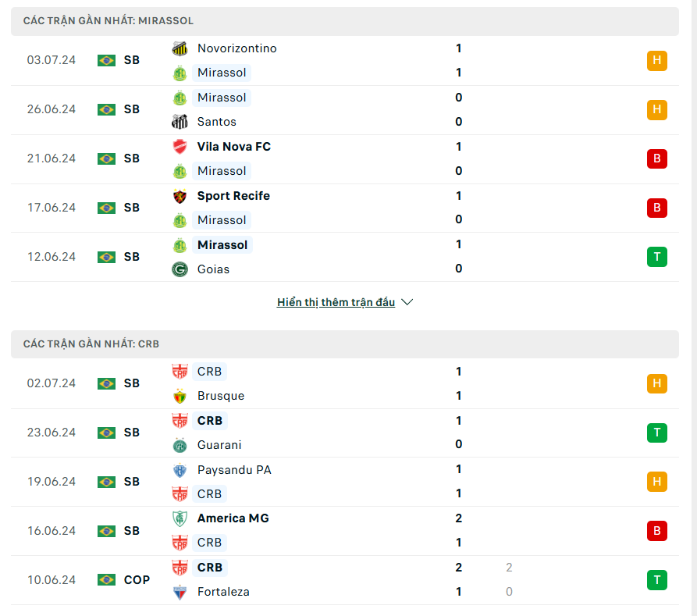
Task: Click the Fortaleza club crest icon
Action: [x=180, y=592]
